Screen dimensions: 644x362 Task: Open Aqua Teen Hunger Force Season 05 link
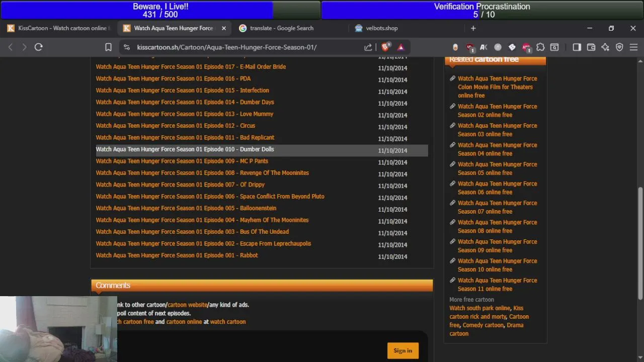point(497,168)
